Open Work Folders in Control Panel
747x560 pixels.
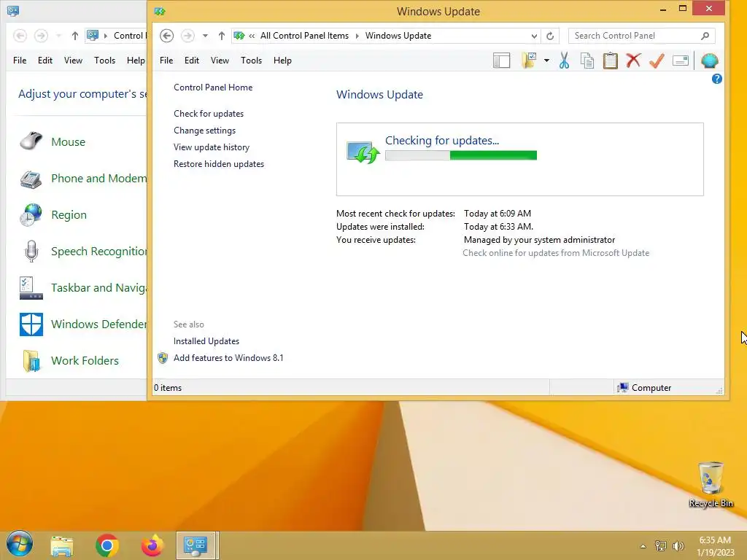tap(85, 360)
